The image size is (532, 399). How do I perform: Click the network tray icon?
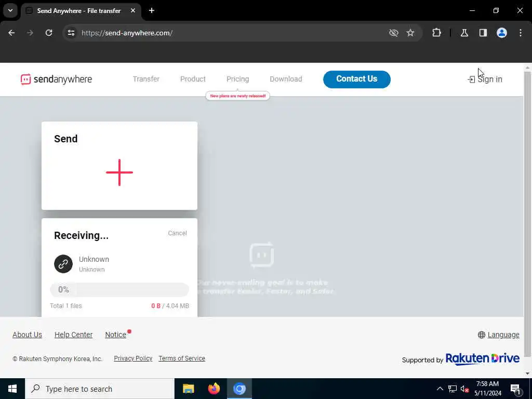453,389
